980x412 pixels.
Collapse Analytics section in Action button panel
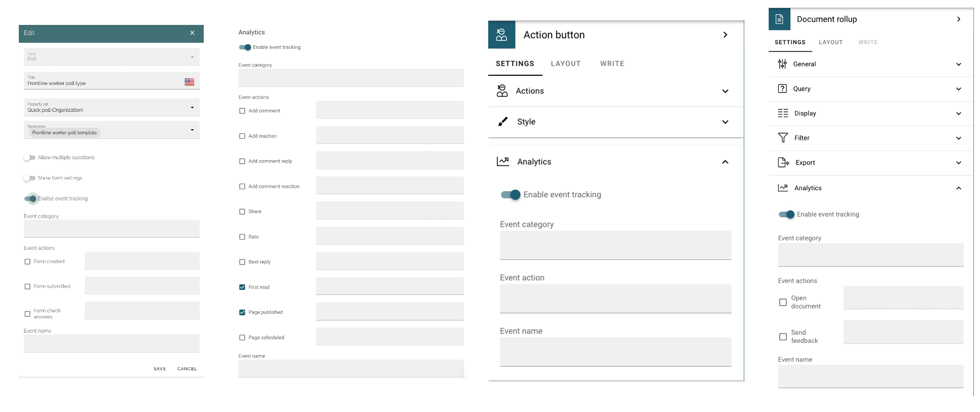pyautogui.click(x=725, y=162)
